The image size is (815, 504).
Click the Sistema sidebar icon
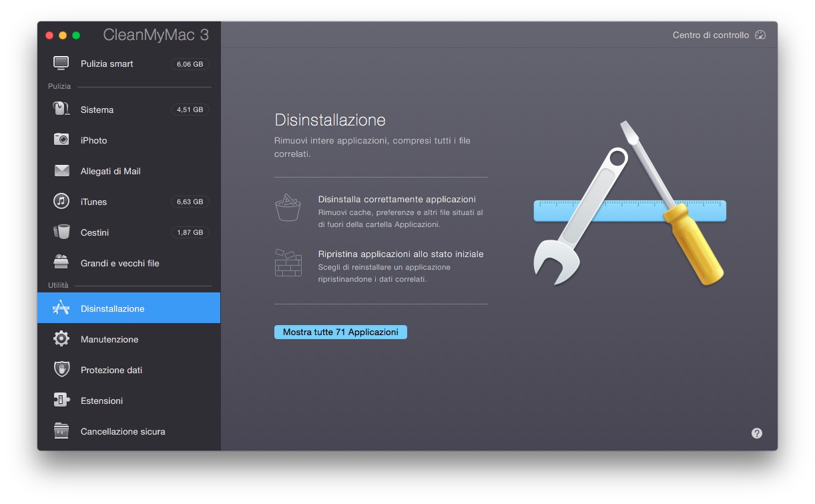coord(61,109)
